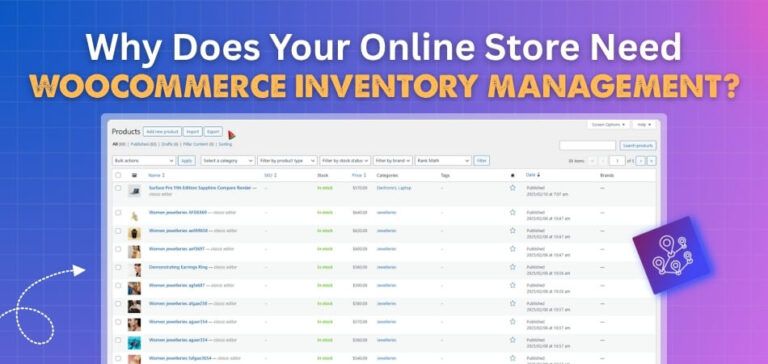Click the Surface Pro laptop thumbnail
This screenshot has height=364, width=768.
point(134,191)
